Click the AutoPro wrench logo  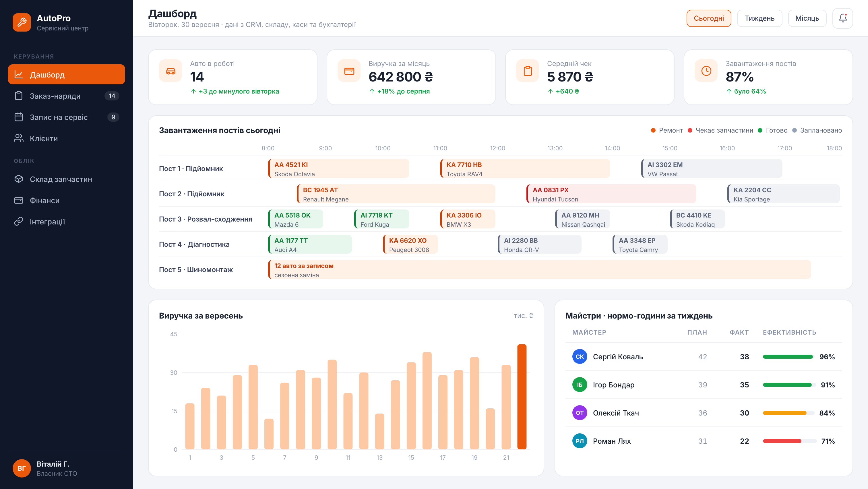click(x=22, y=22)
